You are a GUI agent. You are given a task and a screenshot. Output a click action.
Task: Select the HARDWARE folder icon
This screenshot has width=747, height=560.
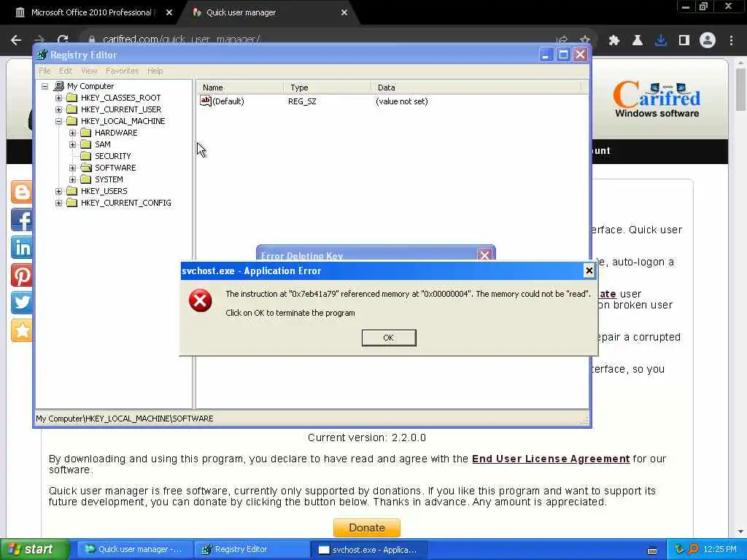click(86, 133)
